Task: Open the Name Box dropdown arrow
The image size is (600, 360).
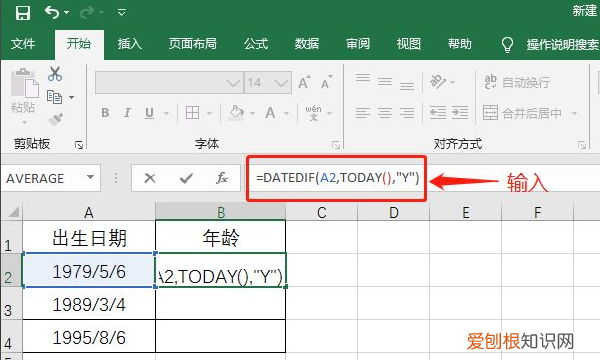Action: pos(90,177)
